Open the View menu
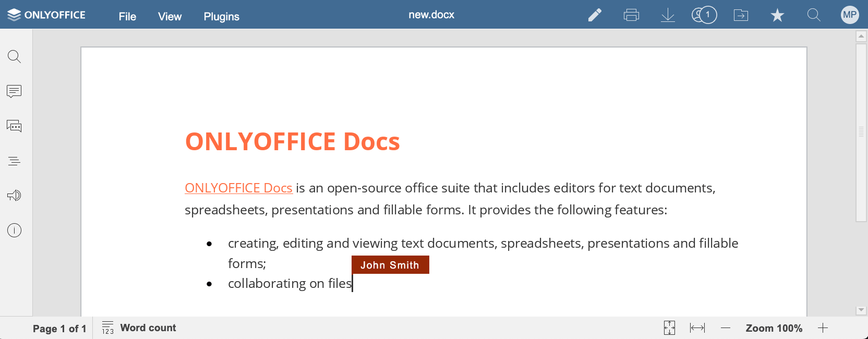Screen dimensions: 868x339 (170, 16)
